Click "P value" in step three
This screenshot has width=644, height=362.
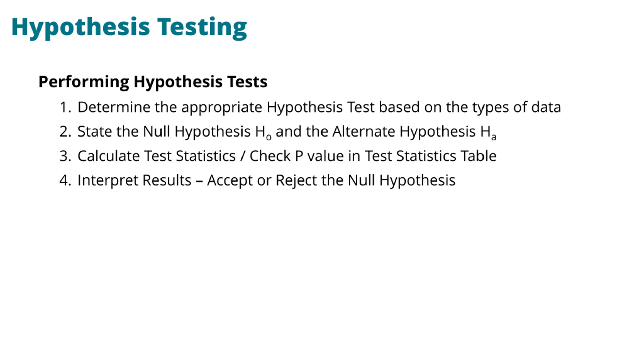click(319, 156)
